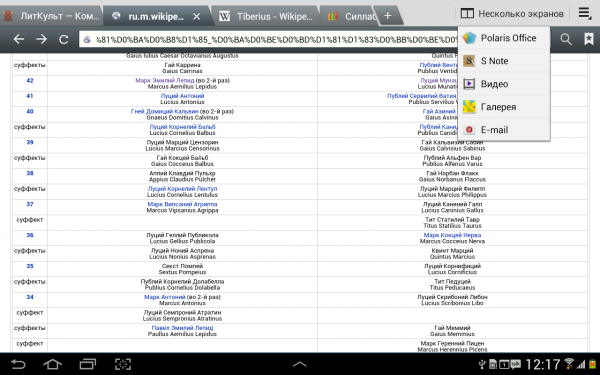
Task: Launch S Note from the list
Action: click(504, 61)
